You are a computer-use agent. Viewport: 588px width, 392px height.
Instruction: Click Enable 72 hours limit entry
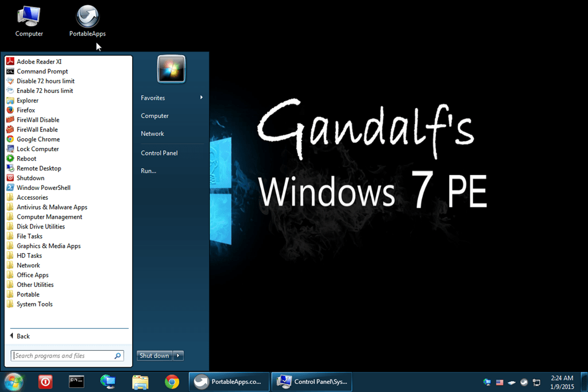(40, 91)
